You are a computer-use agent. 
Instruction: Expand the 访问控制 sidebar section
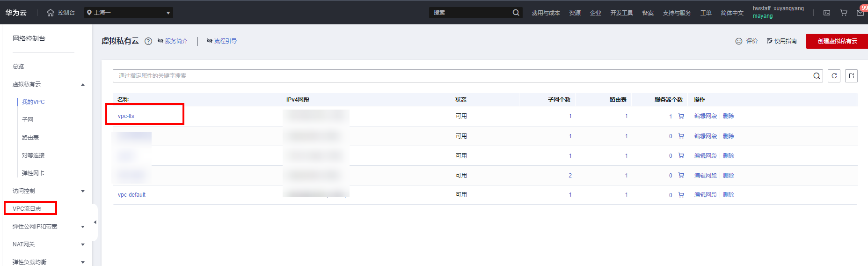point(83,191)
